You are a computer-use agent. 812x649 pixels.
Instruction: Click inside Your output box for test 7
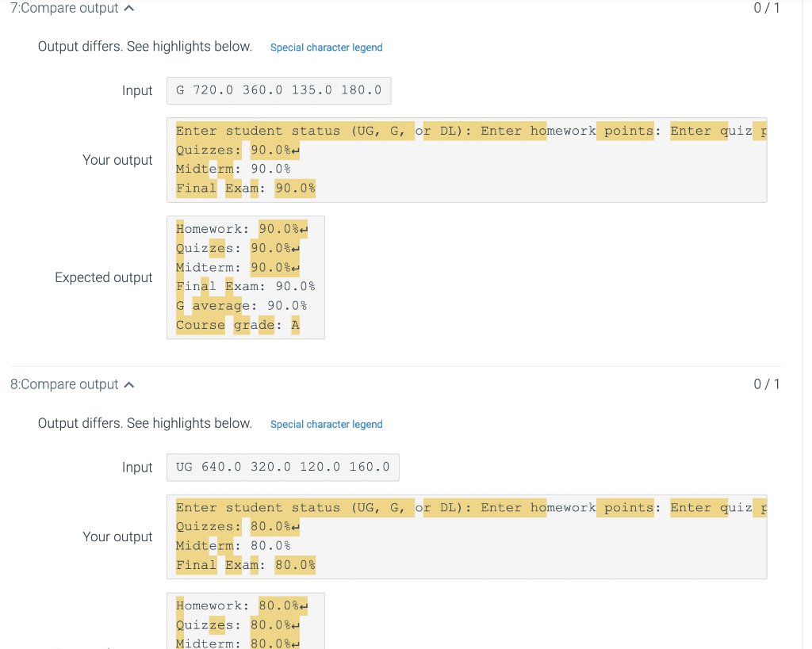click(x=468, y=158)
